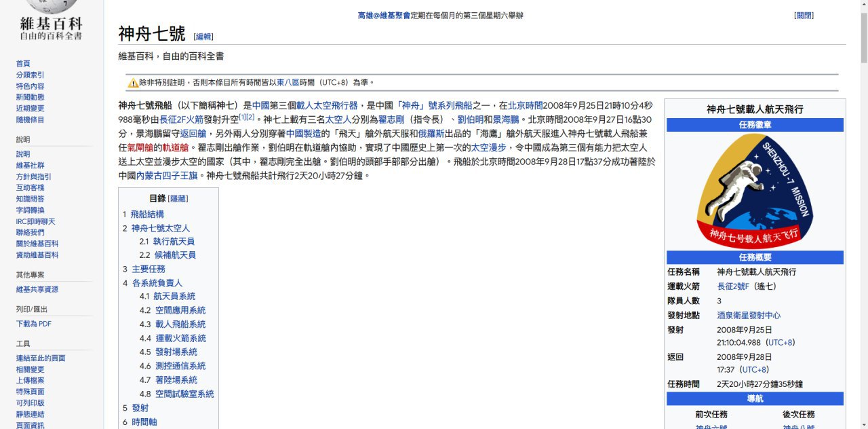Select 運載火箭系統 in the table of contents
This screenshot has width=868, height=429.
(x=180, y=339)
